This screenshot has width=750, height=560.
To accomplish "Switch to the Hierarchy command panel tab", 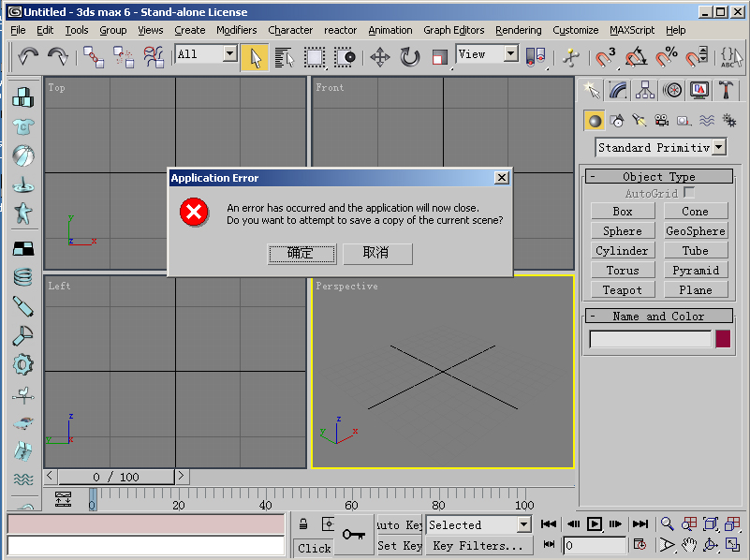I will coord(645,90).
